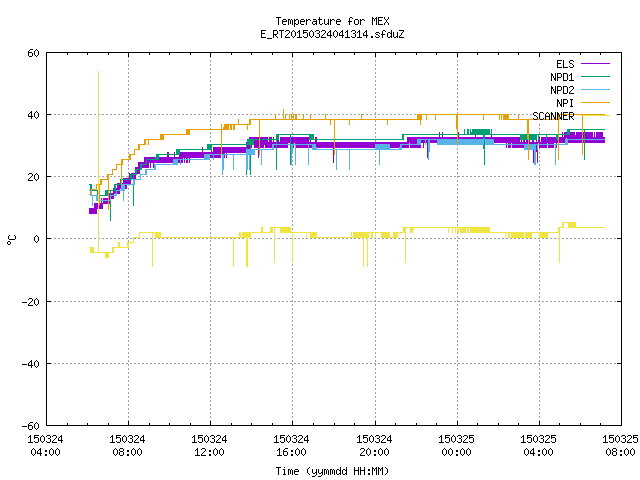Click the °C y-axis unit label
640x480 pixels.
11,240
